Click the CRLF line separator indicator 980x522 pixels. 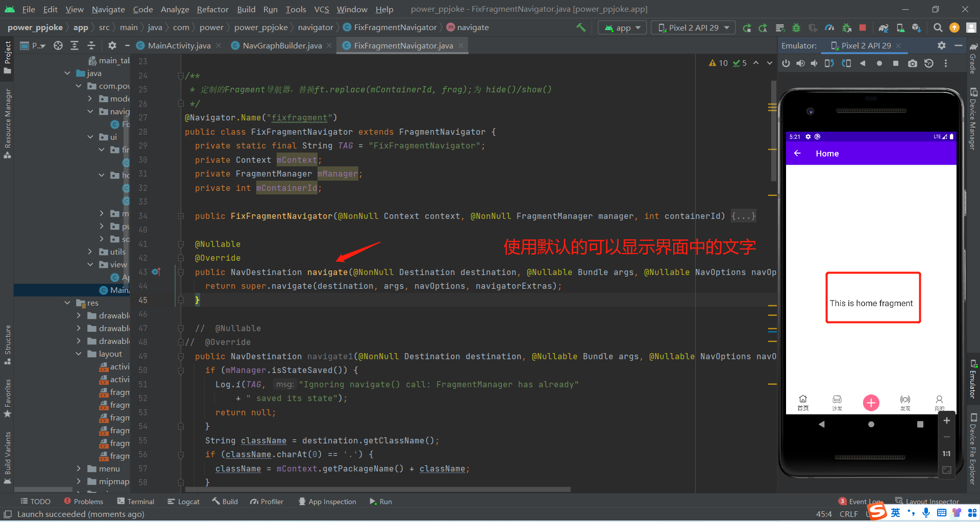click(848, 514)
